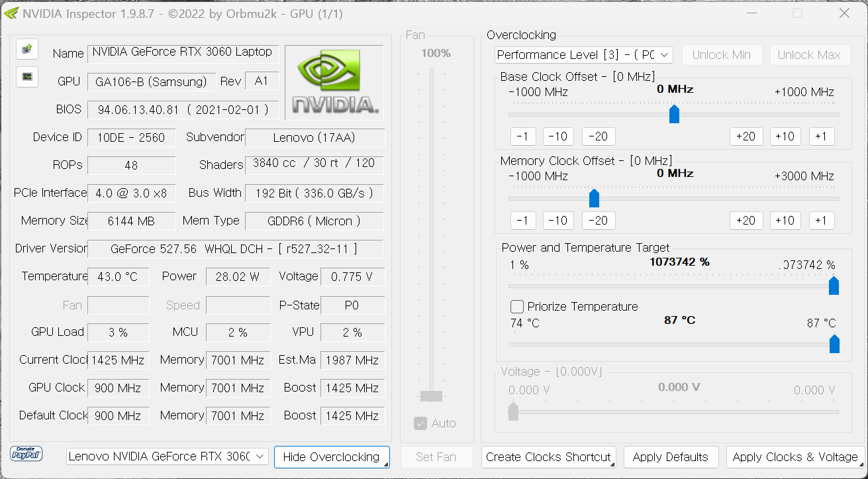Click Base Clock Offset -20 button
868x479 pixels.
click(599, 136)
